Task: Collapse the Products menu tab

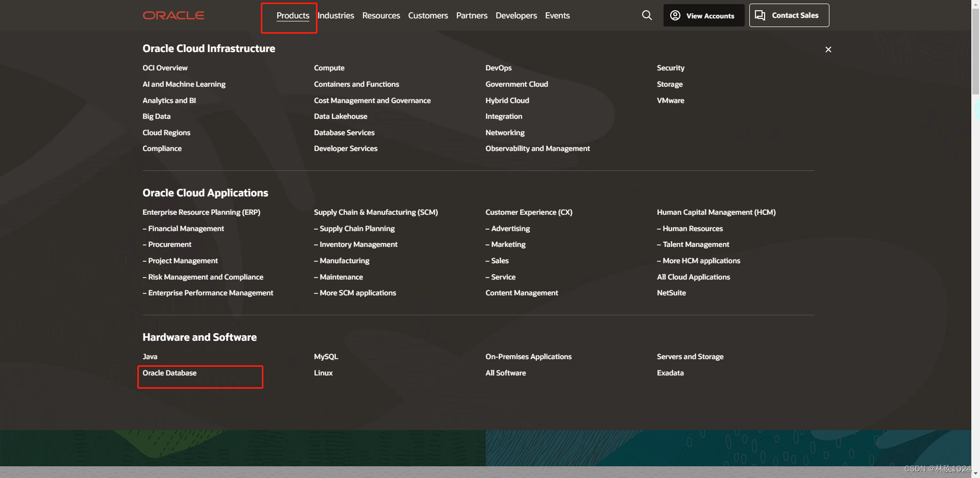Action: [292, 16]
